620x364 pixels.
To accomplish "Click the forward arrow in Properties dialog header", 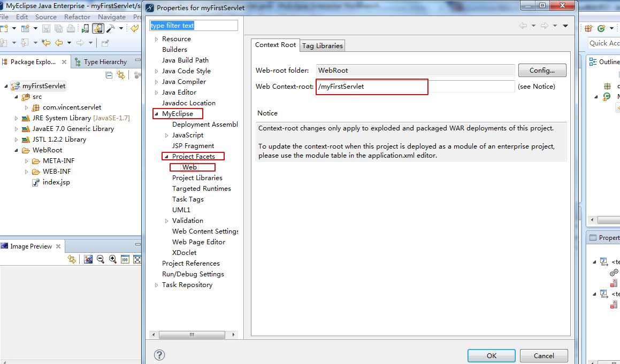I will pyautogui.click(x=545, y=26).
